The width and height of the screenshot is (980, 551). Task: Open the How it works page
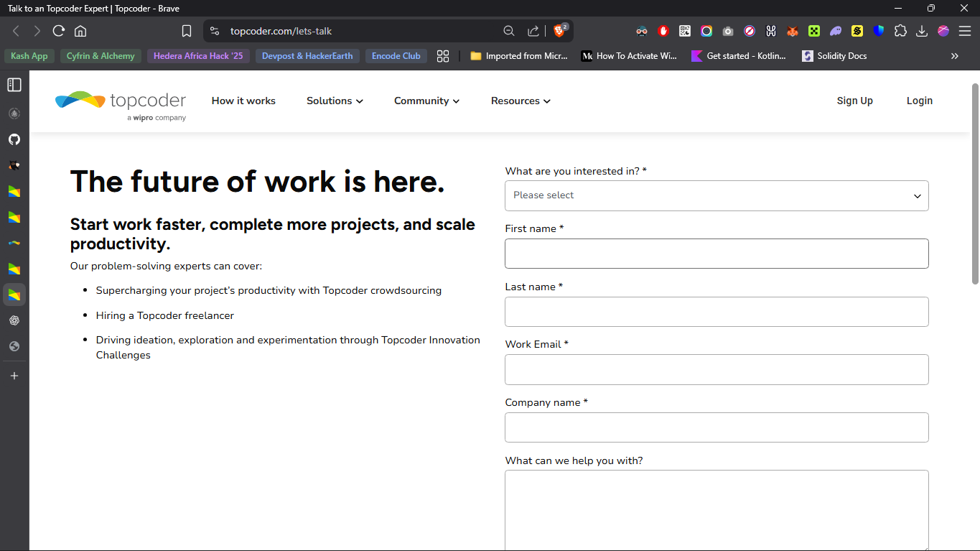pos(243,101)
